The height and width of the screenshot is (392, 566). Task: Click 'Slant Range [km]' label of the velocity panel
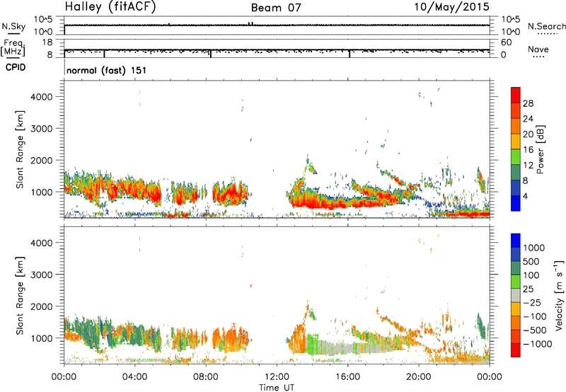point(19,295)
